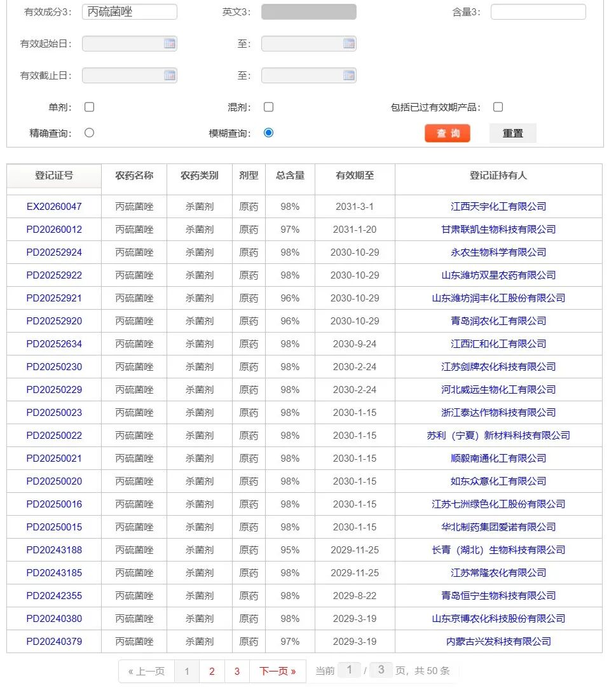The width and height of the screenshot is (616, 690).
Task: Click 上一页 previous page button
Action: (x=146, y=671)
